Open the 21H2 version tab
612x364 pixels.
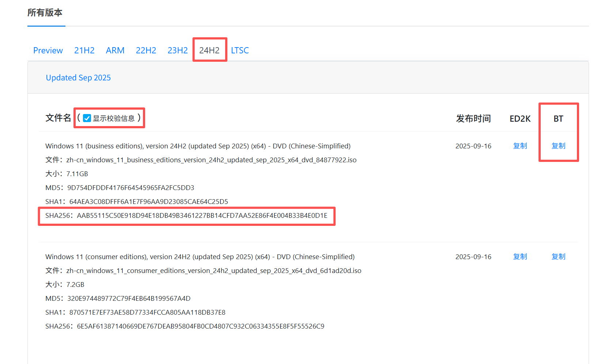coord(84,50)
